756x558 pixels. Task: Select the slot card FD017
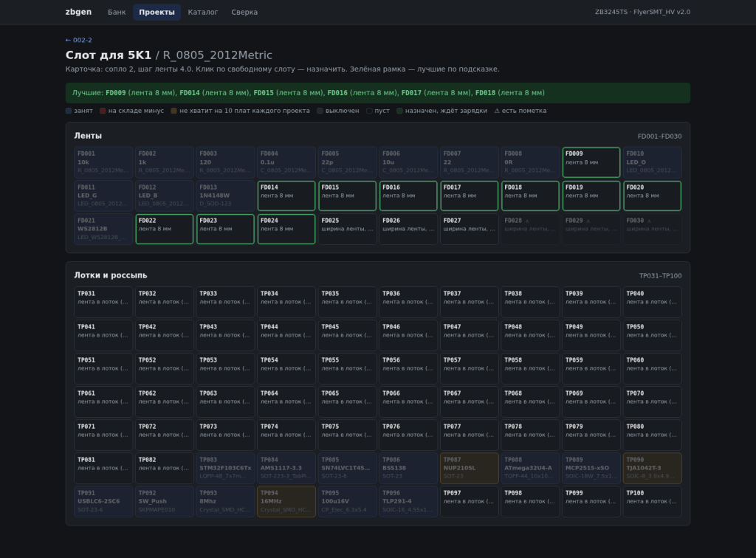[x=469, y=196]
